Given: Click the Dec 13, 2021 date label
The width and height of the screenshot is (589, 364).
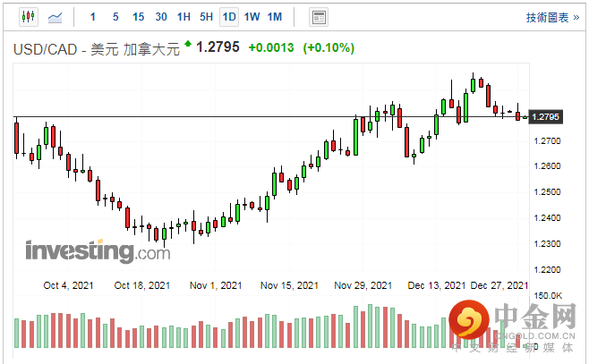Looking at the screenshot, I should click(437, 285).
